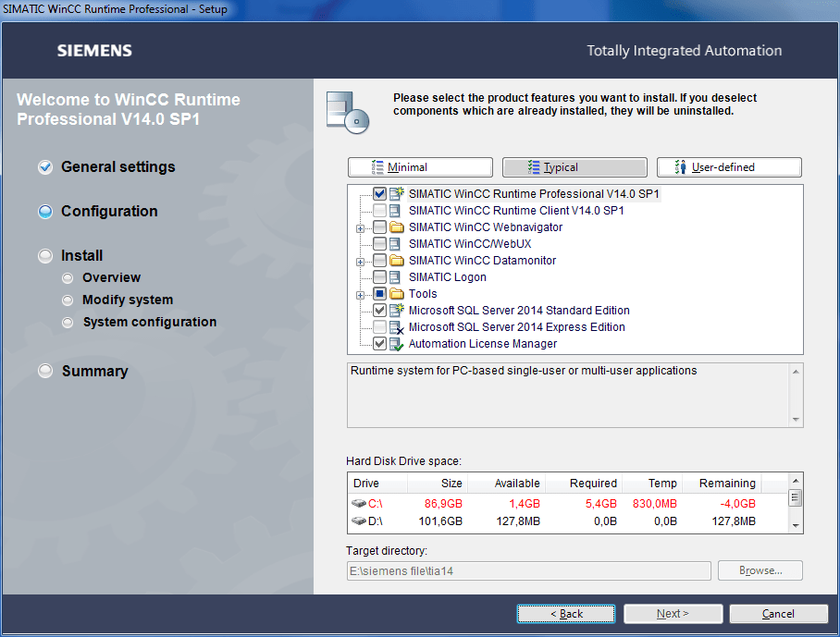Cancel the WinCC setup
840x637 pixels.
pyautogui.click(x=778, y=614)
